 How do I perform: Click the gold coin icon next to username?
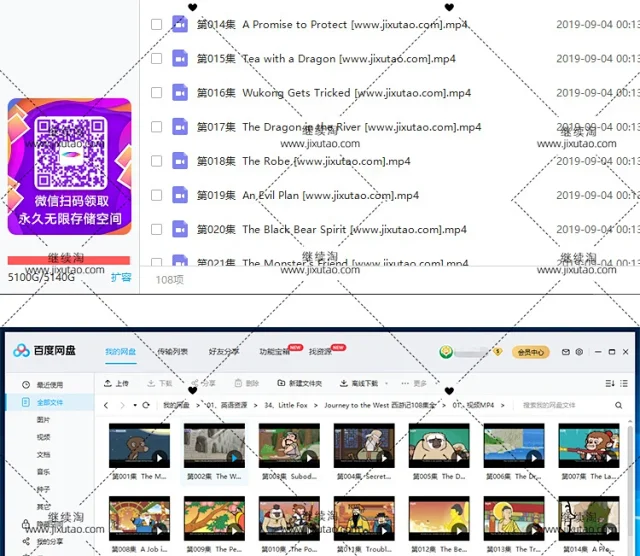click(498, 351)
